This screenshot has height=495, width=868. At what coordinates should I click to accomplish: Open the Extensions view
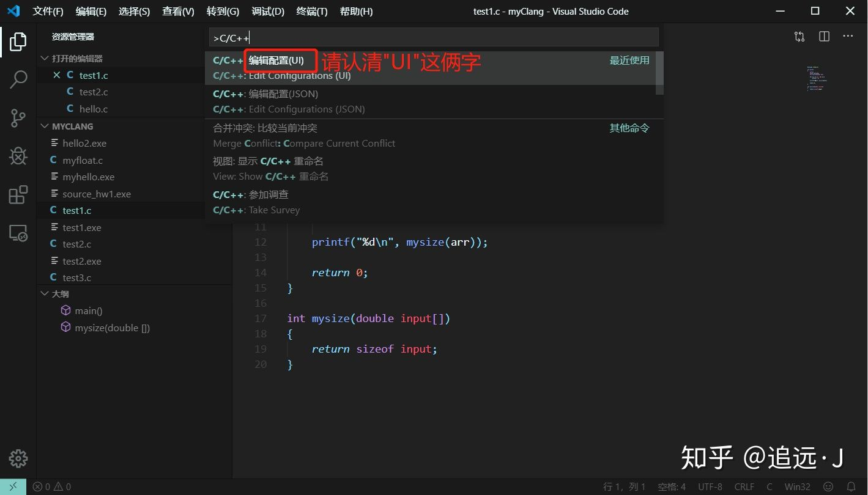coord(18,195)
